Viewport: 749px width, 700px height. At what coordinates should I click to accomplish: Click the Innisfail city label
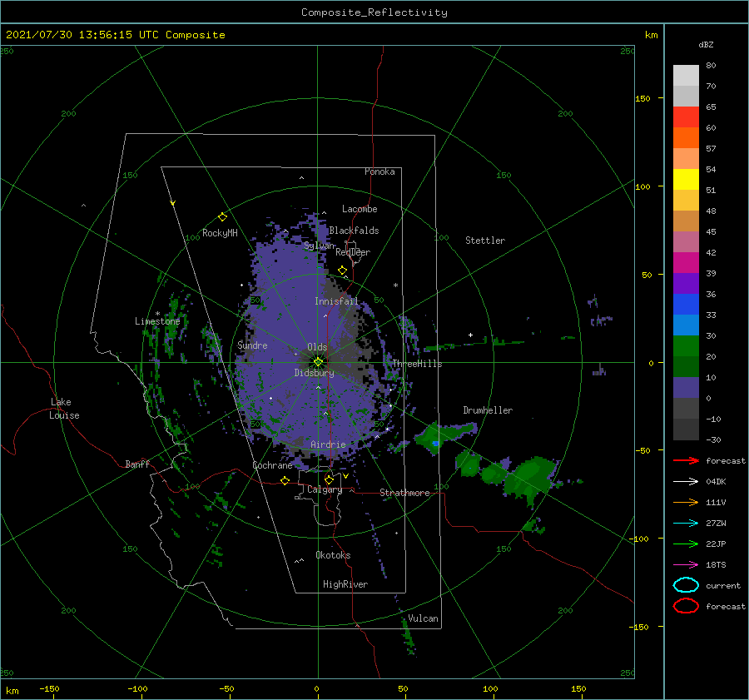(x=336, y=301)
